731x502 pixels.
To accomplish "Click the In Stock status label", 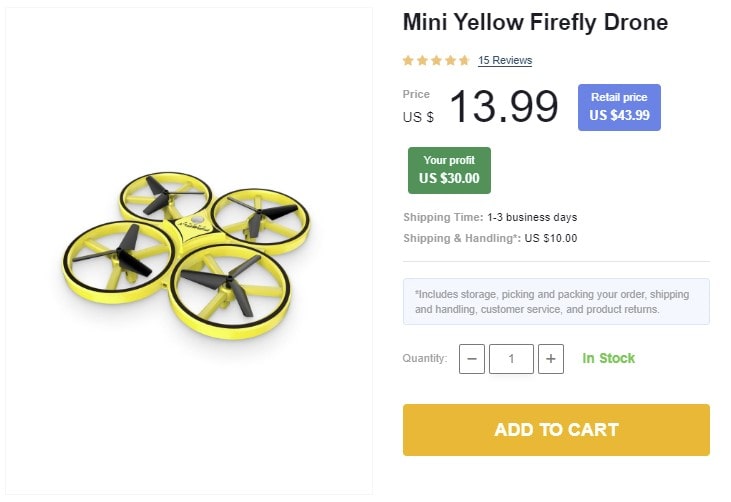I will pos(609,358).
